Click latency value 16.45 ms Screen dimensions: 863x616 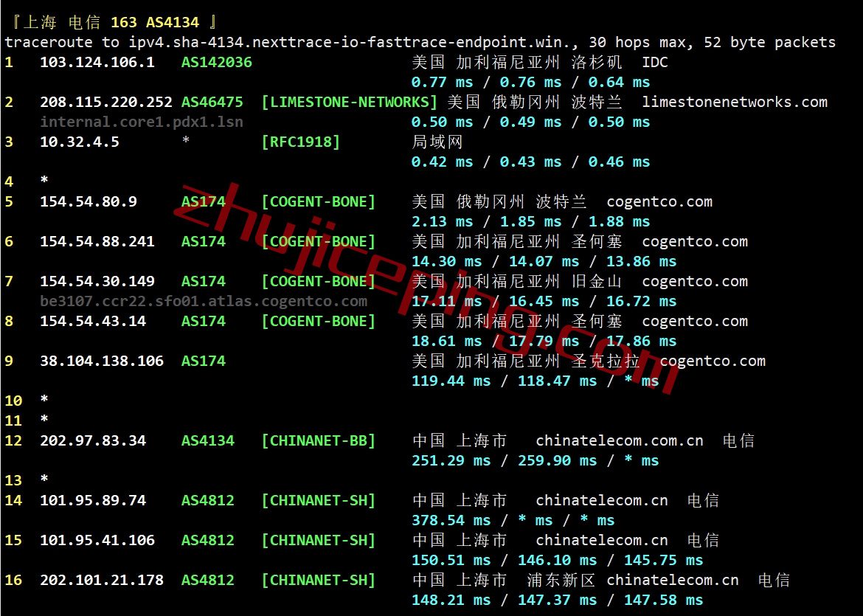click(544, 301)
